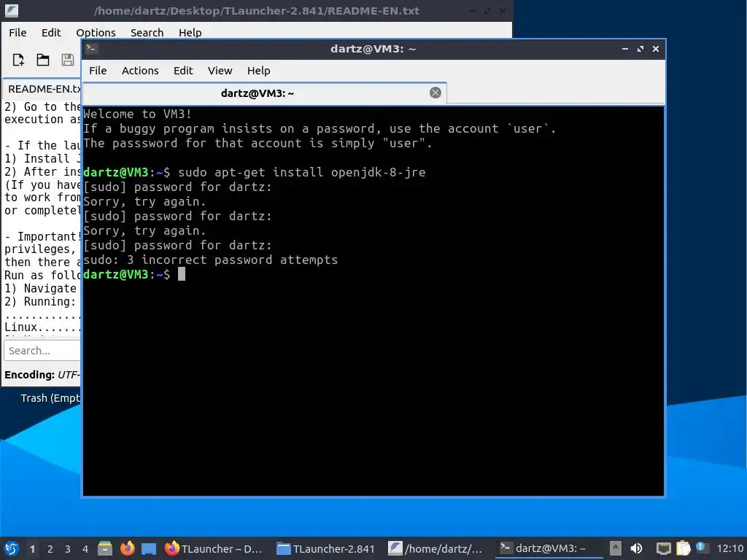Open Help menu in terminal window
Image resolution: width=747 pixels, height=560 pixels.
tap(259, 71)
